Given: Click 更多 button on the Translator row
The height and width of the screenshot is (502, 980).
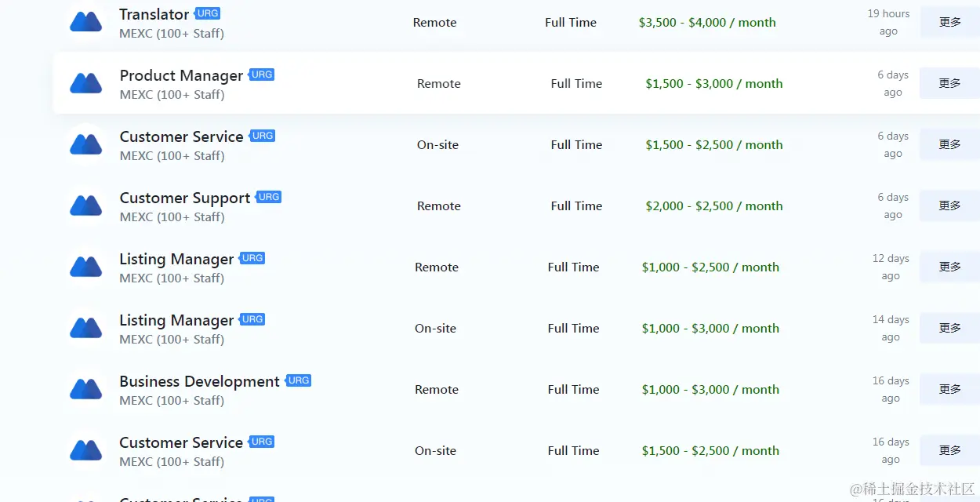Looking at the screenshot, I should click(949, 22).
